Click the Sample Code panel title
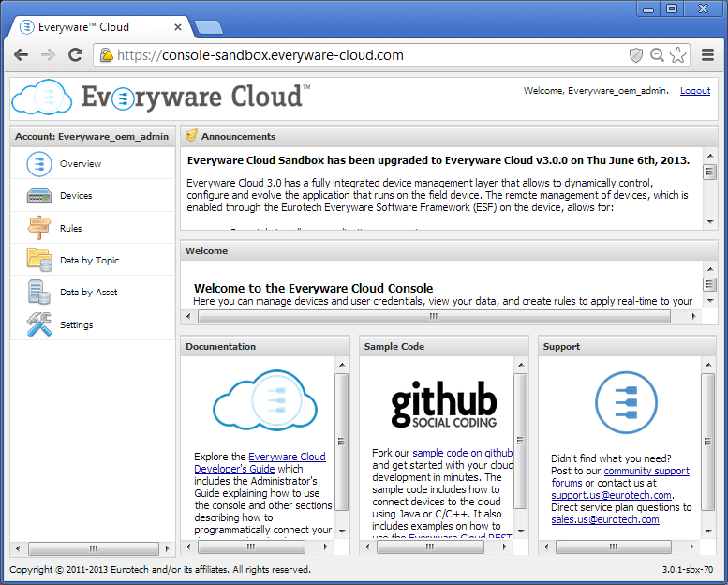This screenshot has height=585, width=728. coord(394,346)
